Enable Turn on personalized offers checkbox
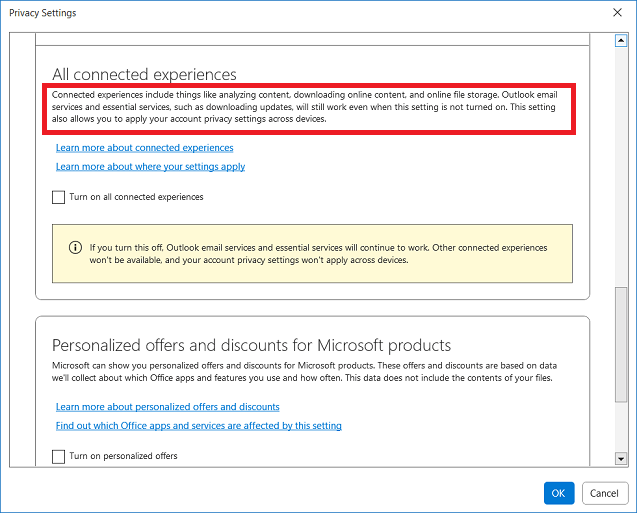Image resolution: width=637 pixels, height=513 pixels. tap(58, 456)
